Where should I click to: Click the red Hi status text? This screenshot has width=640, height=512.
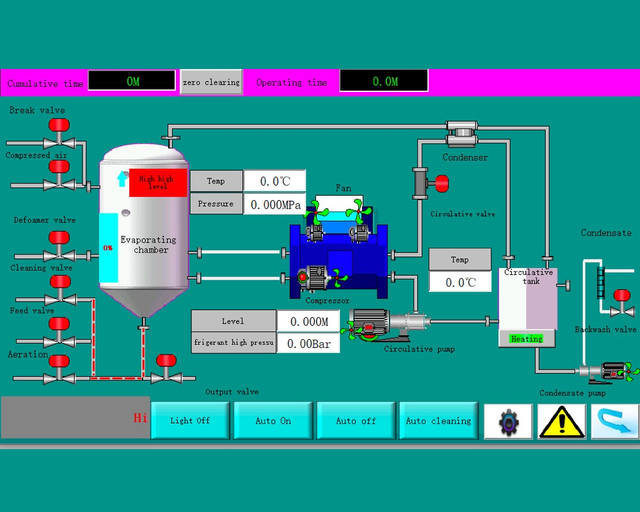pyautogui.click(x=140, y=417)
